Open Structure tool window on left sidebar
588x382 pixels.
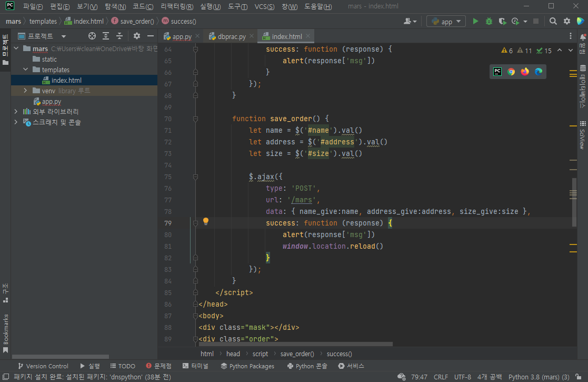[x=6, y=293]
